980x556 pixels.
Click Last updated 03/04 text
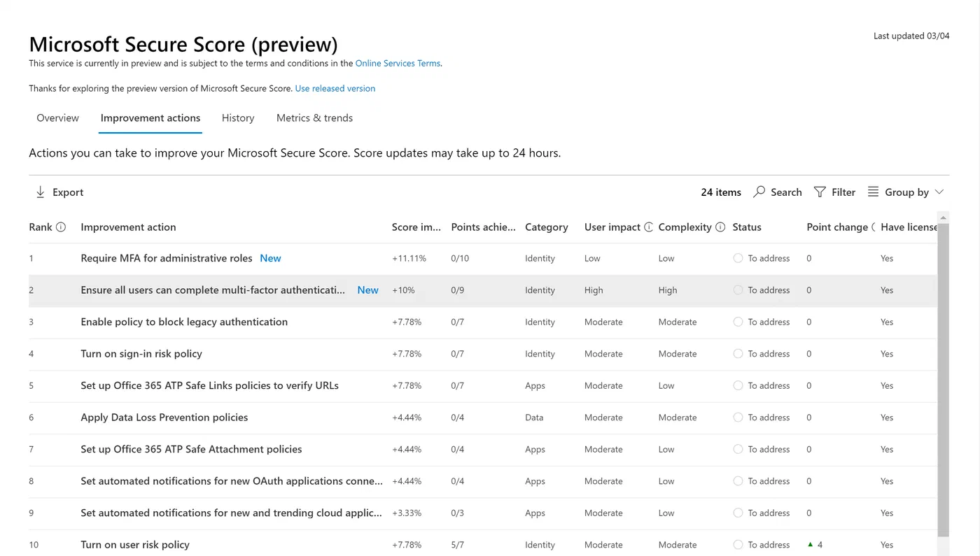point(911,36)
